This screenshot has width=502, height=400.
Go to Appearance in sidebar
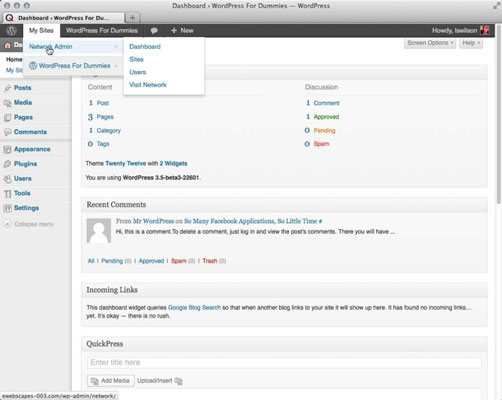pyautogui.click(x=32, y=149)
